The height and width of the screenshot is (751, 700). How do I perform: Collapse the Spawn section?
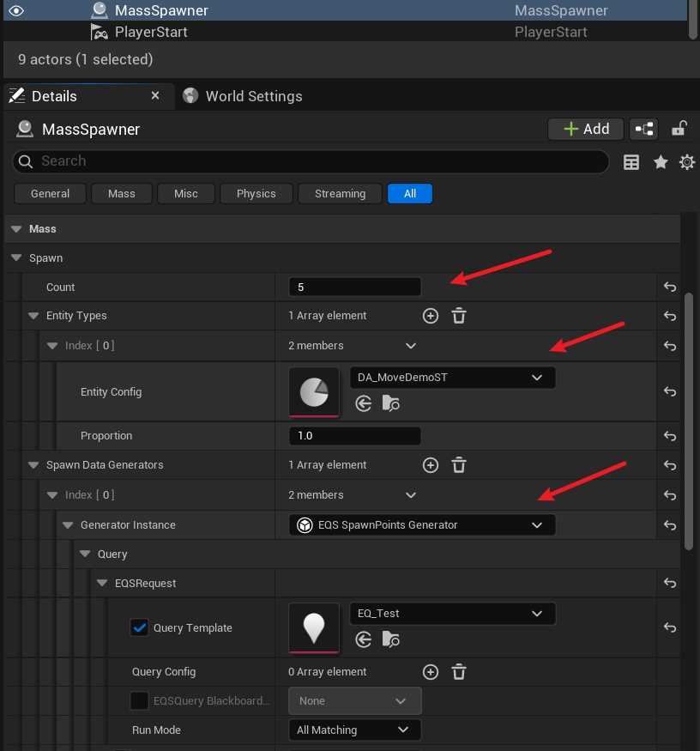point(17,258)
